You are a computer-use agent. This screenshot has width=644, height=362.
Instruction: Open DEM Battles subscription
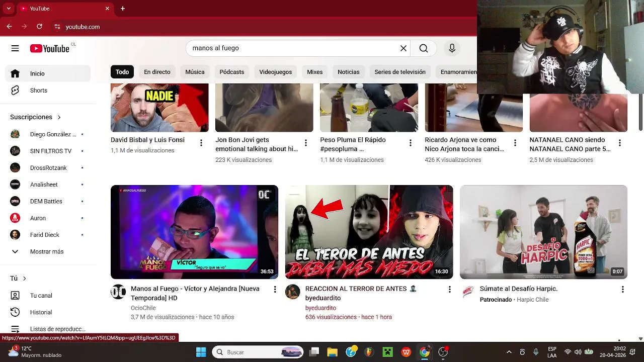tap(48, 201)
